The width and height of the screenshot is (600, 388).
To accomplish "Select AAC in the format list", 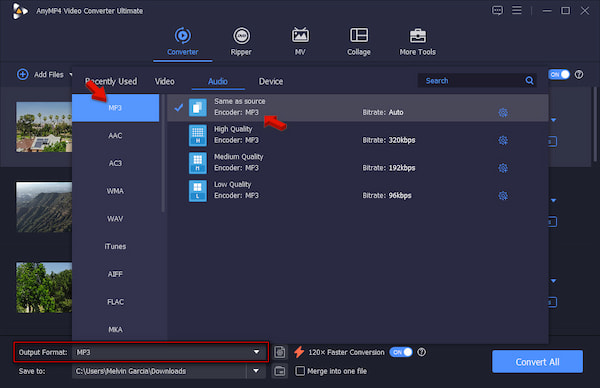I will [x=116, y=135].
